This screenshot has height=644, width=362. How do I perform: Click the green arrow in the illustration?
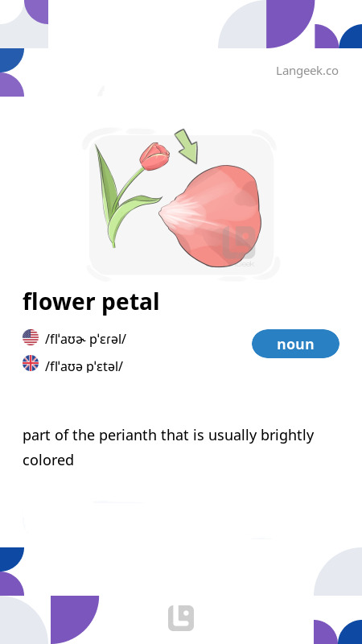pyautogui.click(x=187, y=147)
